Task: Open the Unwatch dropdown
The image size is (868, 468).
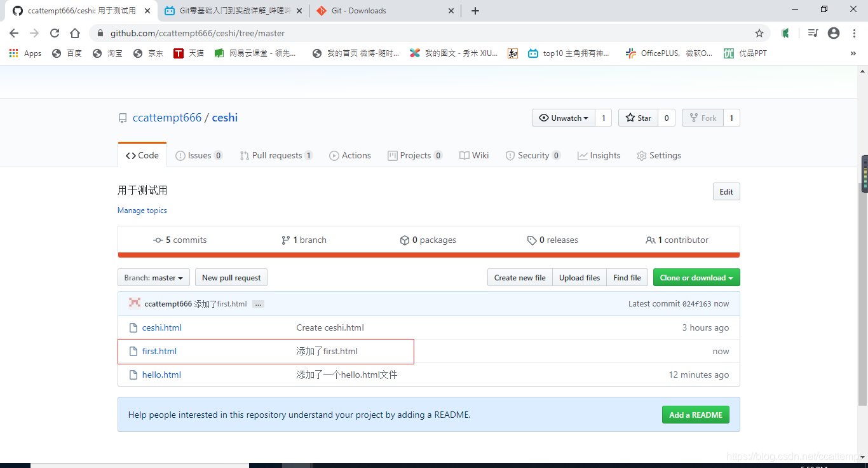Action: (563, 118)
